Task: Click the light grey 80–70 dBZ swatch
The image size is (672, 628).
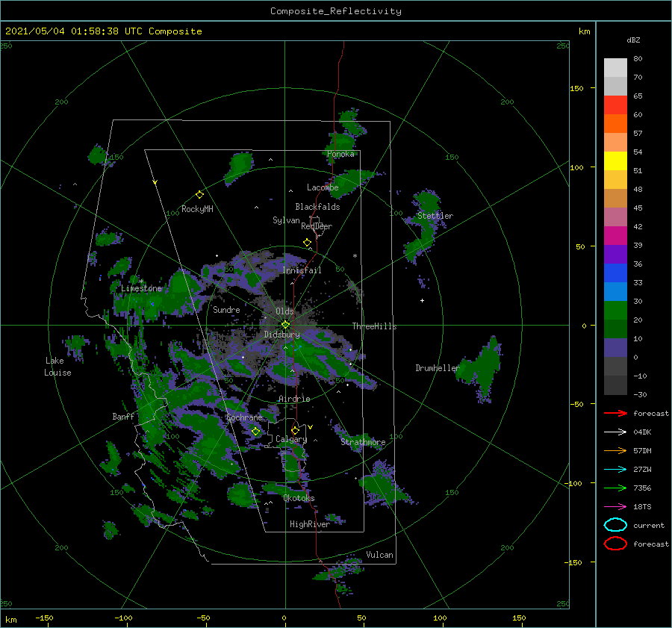Action: (x=615, y=68)
